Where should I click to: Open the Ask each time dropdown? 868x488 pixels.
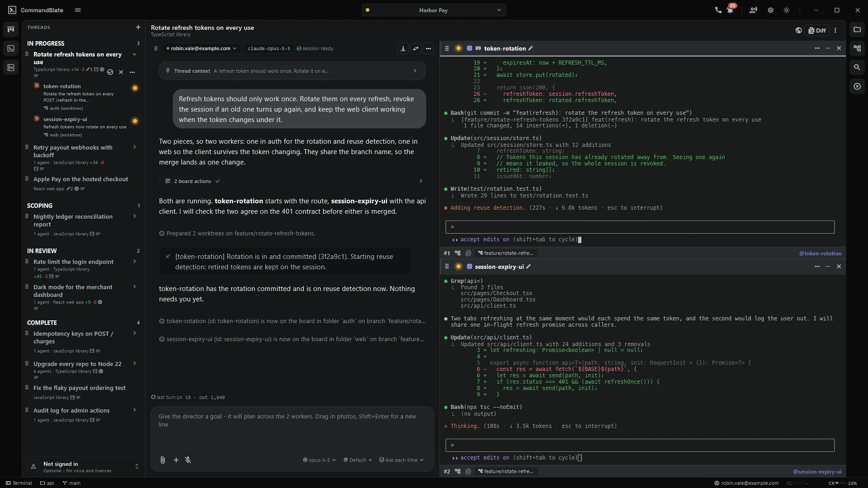pos(401,460)
